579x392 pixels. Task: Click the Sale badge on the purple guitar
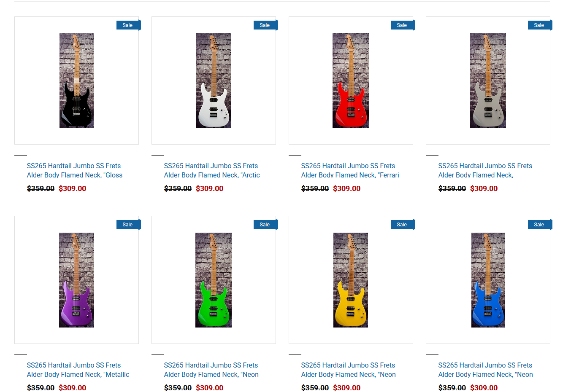pyautogui.click(x=128, y=225)
